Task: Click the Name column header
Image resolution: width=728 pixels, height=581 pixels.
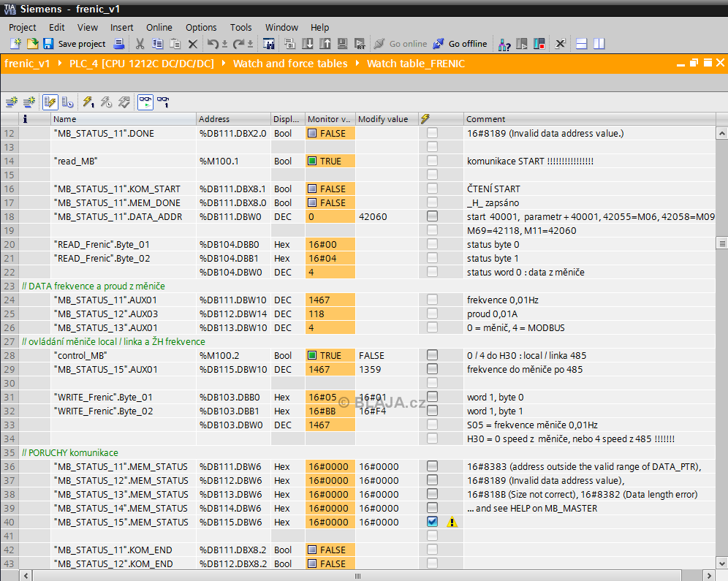Action: [x=124, y=119]
